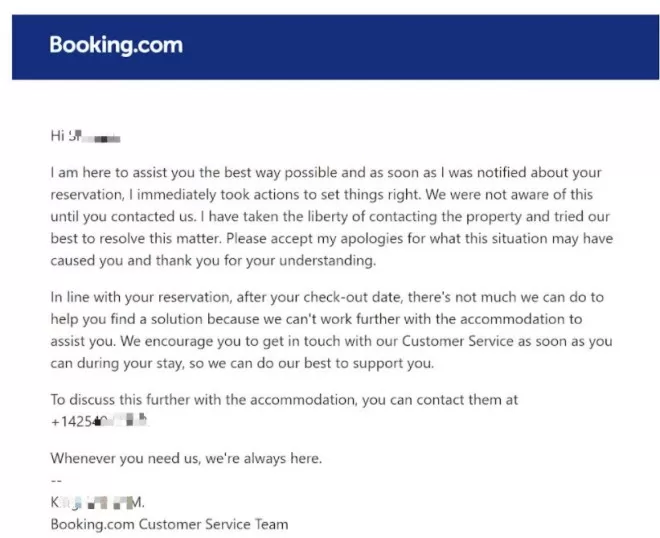Click 'can during your stay' line
Screen dimensions: 660x538
coord(242,363)
